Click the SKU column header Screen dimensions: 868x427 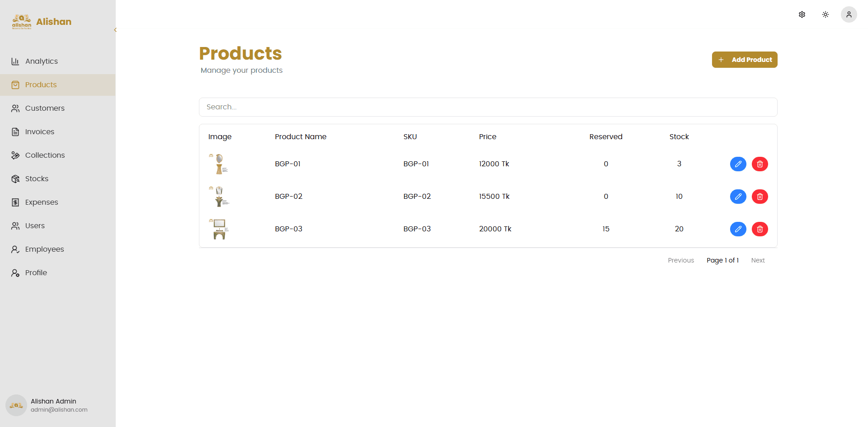410,137
